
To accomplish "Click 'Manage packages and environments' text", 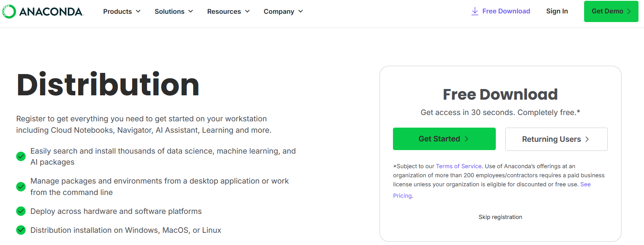I will [x=160, y=187].
